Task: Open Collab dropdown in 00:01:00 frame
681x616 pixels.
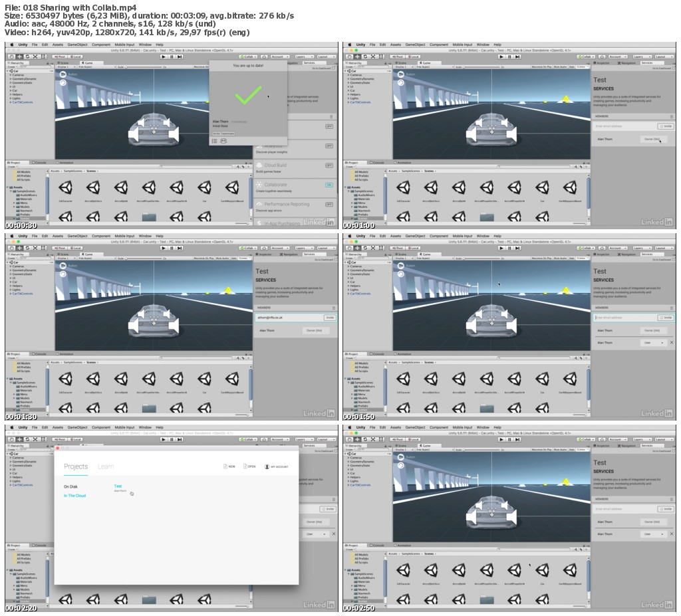Action: tap(586, 56)
